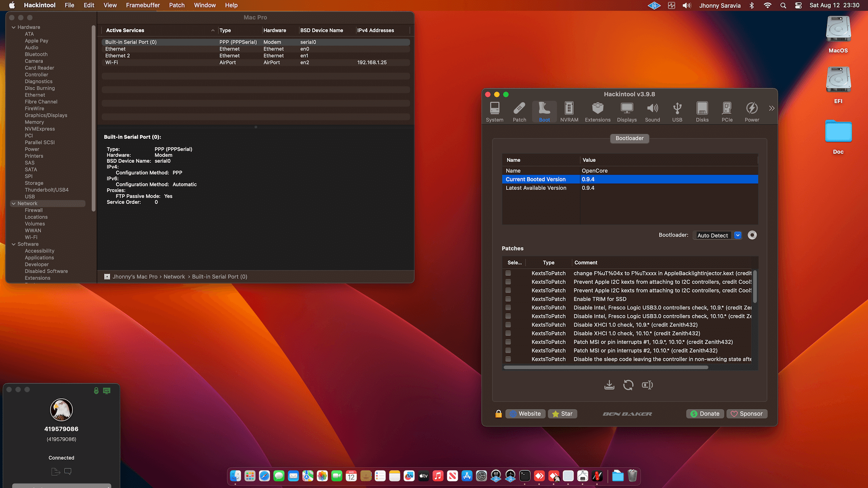
Task: Open Safari from the Dock
Action: click(264, 476)
